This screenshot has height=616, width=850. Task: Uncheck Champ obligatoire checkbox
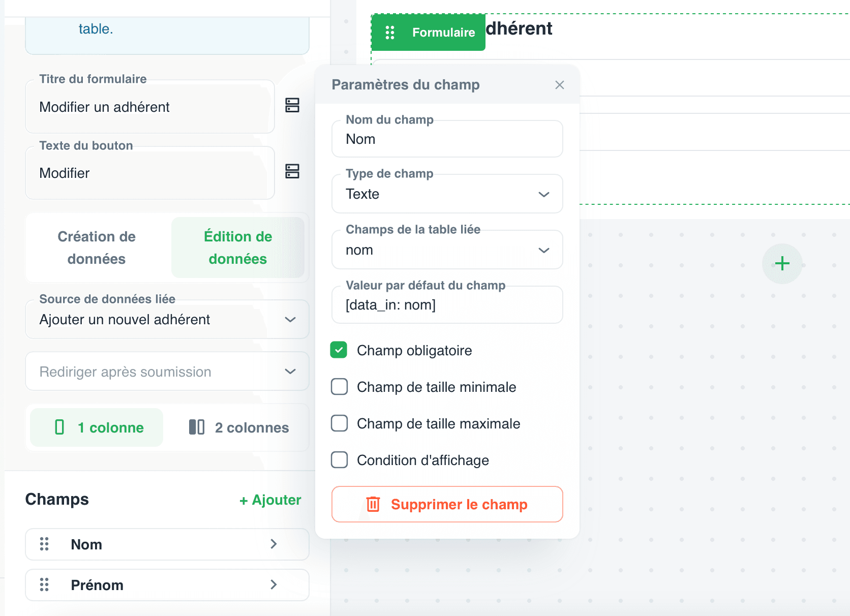pyautogui.click(x=339, y=350)
